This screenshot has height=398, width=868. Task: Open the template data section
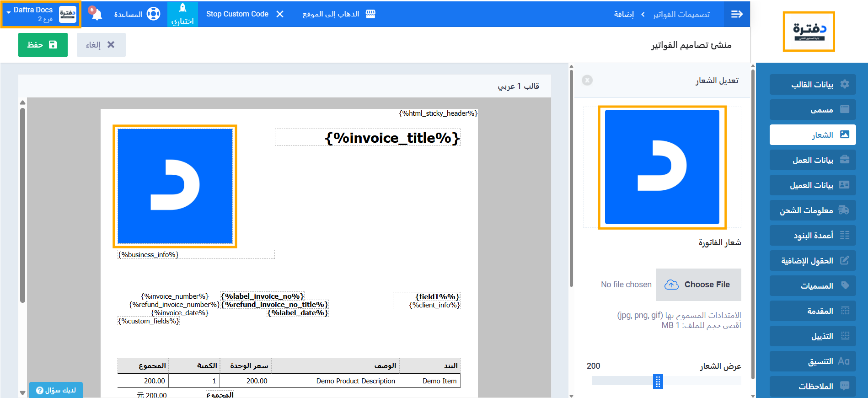813,85
